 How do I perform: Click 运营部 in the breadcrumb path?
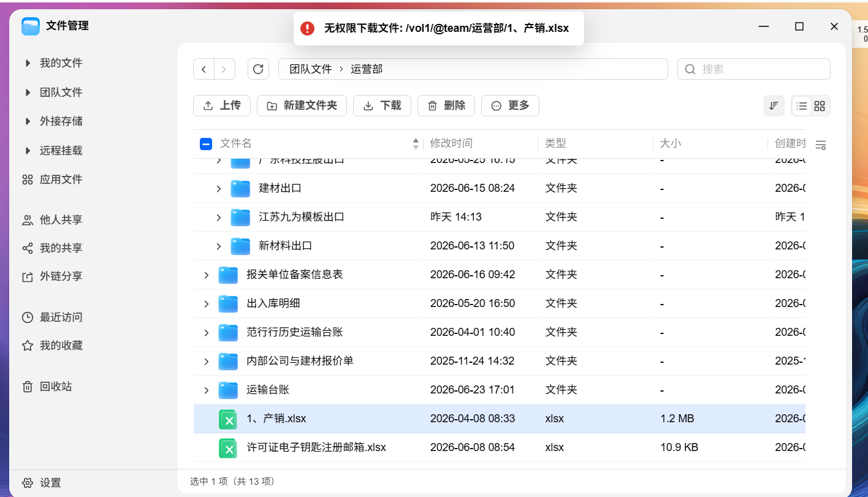[x=367, y=69]
